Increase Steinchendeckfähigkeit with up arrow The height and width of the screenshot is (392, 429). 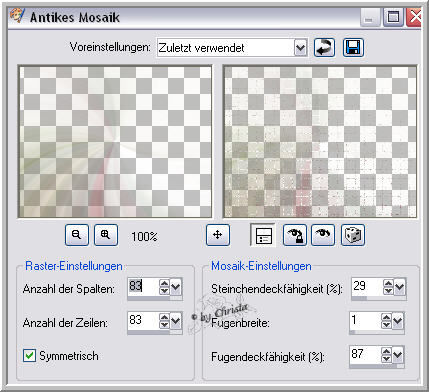pos(388,283)
